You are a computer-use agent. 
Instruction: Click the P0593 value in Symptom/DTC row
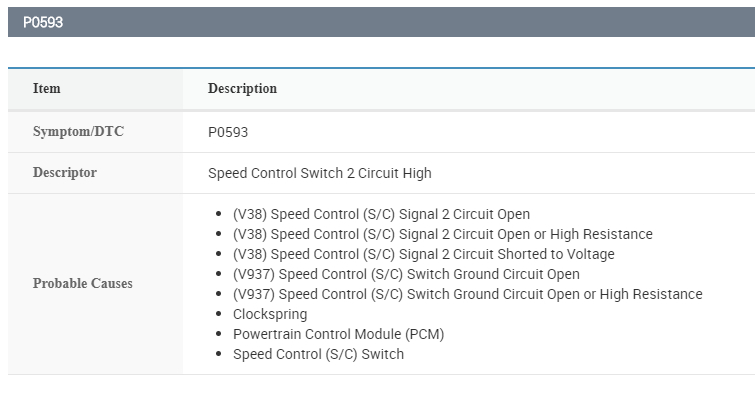[x=228, y=131]
